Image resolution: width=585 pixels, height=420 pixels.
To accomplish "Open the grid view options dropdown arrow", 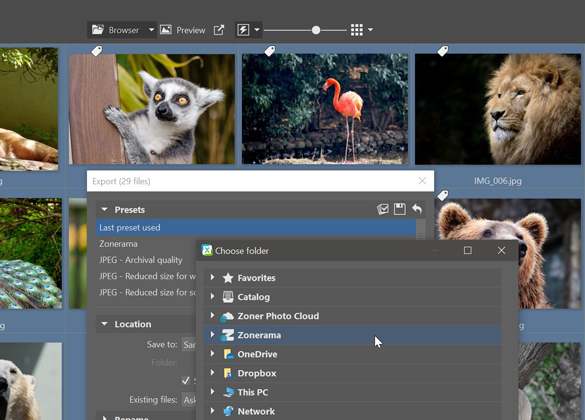I will 370,30.
